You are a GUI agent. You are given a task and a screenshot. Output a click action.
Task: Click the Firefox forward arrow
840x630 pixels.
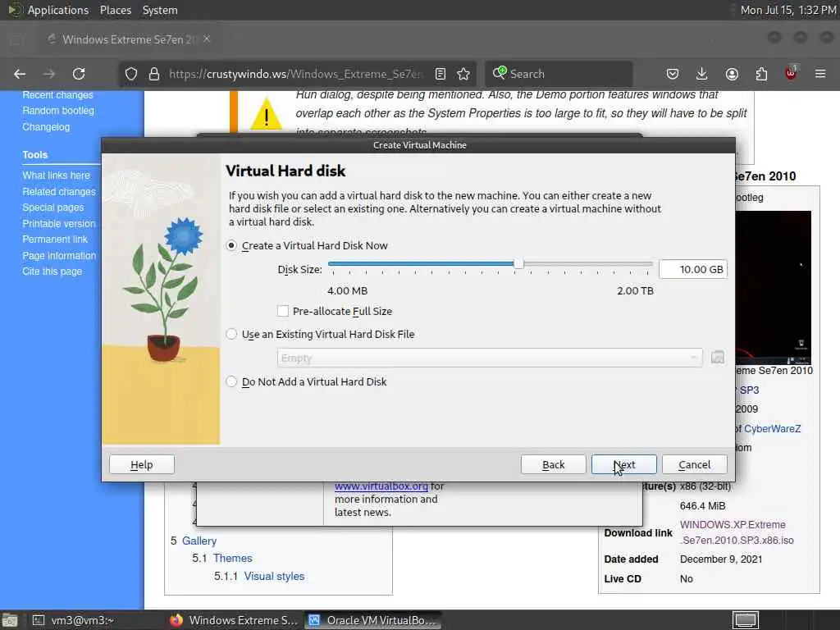[49, 74]
